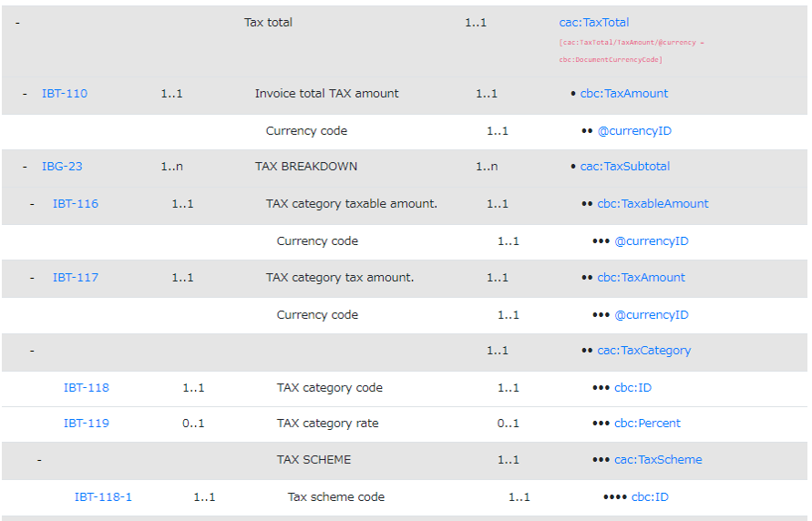Follow the IBT-117 link
The image size is (812, 521).
[x=76, y=278]
